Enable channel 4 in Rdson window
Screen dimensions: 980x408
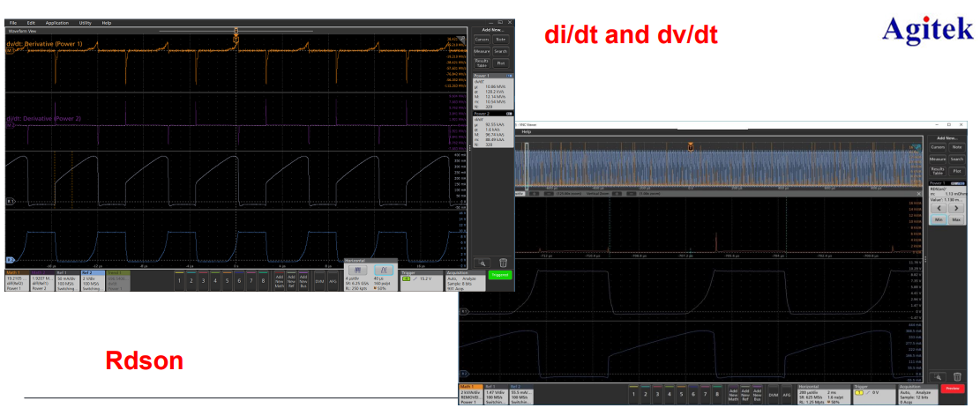[x=670, y=394]
